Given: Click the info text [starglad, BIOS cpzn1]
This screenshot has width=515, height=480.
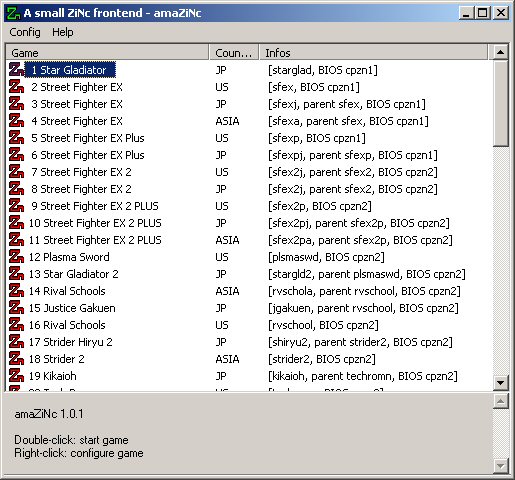Looking at the screenshot, I should (323, 70).
